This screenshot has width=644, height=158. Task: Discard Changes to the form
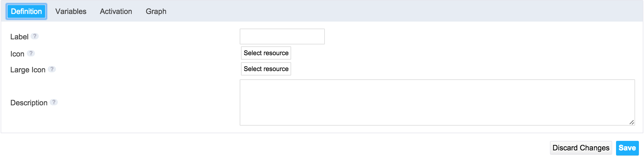(x=581, y=148)
